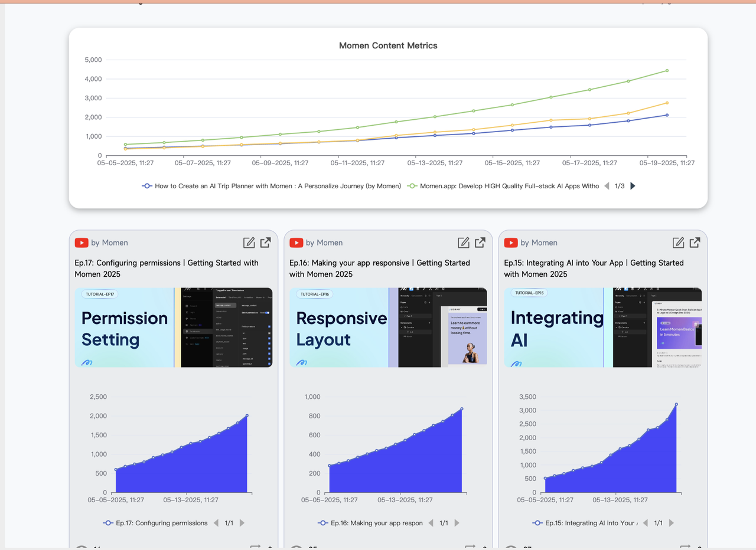The width and height of the screenshot is (756, 550).
Task: Click last green data point in main chart
Action: point(667,70)
